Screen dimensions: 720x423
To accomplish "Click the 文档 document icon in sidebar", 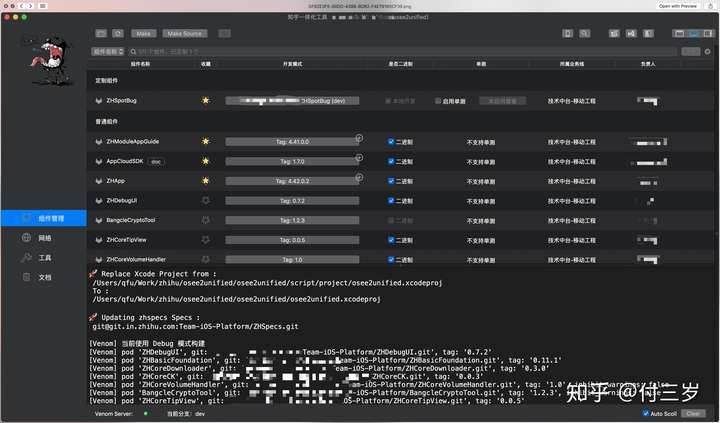I will click(x=27, y=277).
